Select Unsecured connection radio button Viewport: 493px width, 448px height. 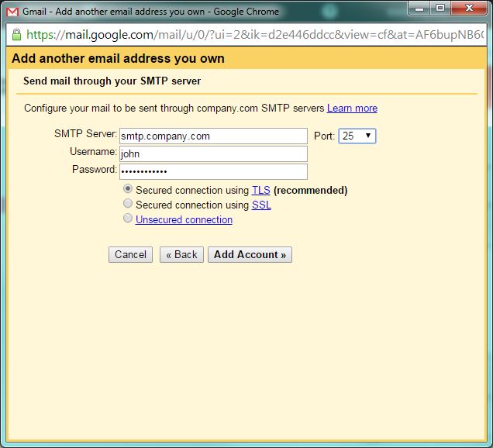click(x=128, y=218)
